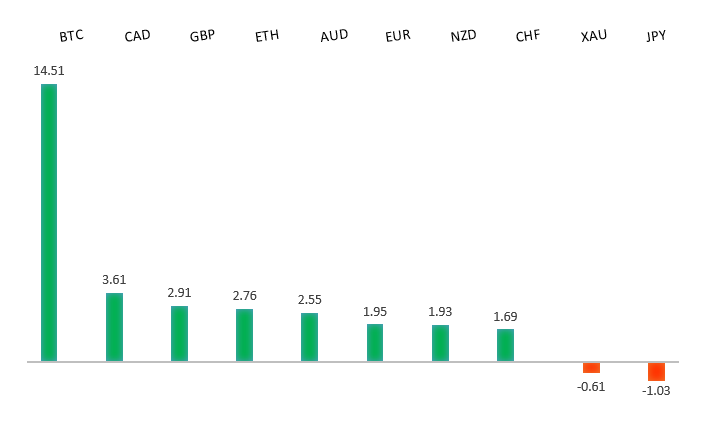This screenshot has height=421, width=713.
Task: Click the 2.91 value label
Action: pyautogui.click(x=179, y=293)
